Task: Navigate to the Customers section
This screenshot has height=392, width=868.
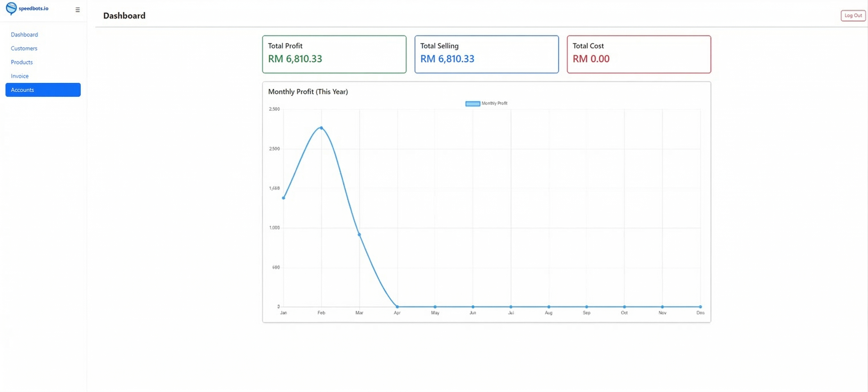Action: (24, 48)
